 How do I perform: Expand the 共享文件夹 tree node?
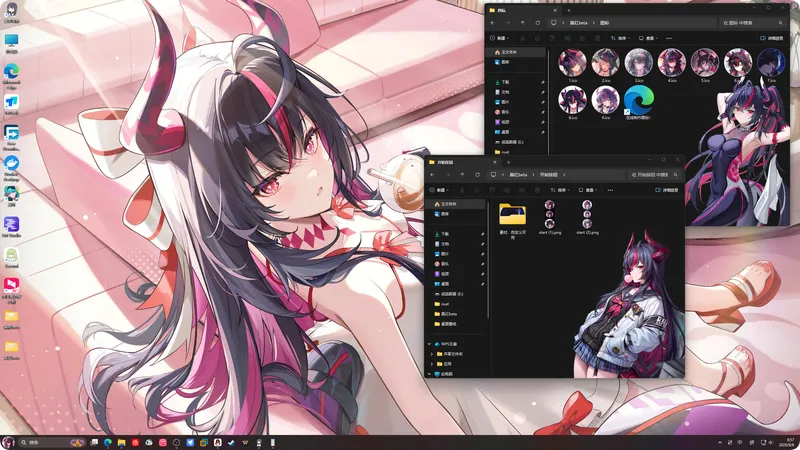click(432, 354)
